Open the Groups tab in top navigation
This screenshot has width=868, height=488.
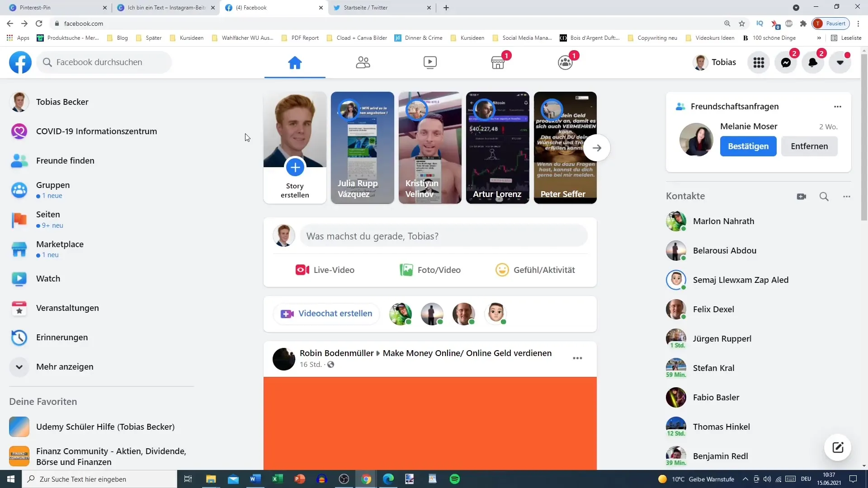[x=565, y=62]
